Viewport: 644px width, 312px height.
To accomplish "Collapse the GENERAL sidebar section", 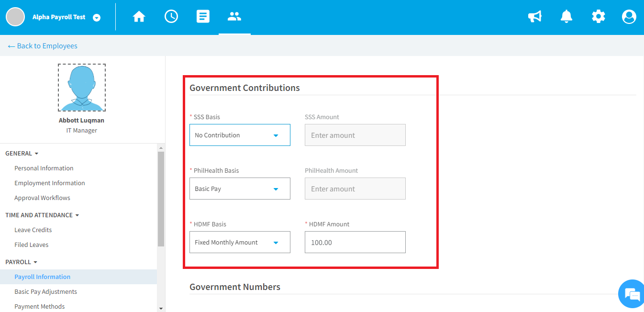I will (x=22, y=154).
